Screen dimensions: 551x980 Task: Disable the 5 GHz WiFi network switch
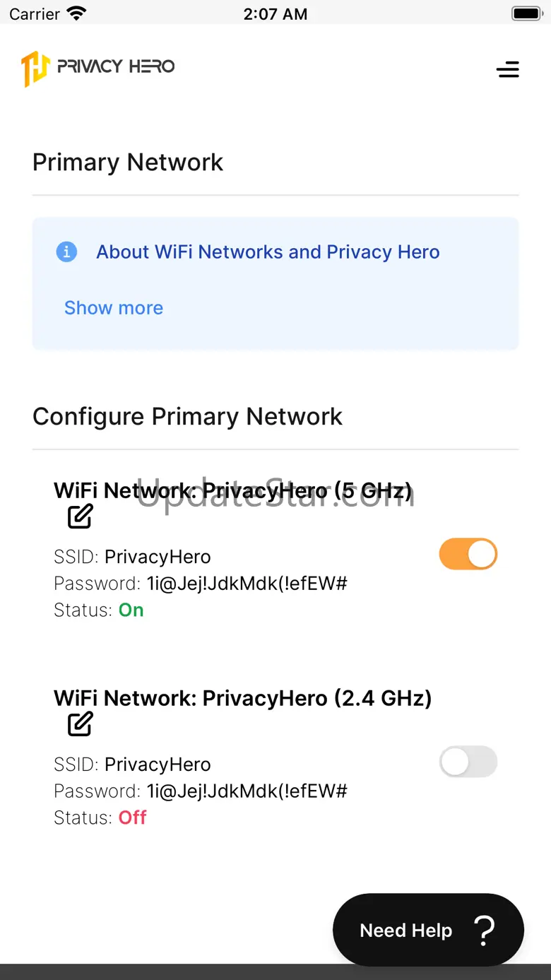[x=468, y=555]
